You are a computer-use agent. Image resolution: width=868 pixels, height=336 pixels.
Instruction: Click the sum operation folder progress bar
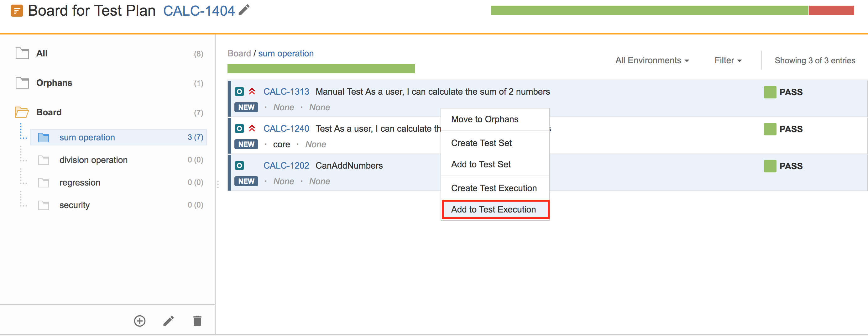coord(321,69)
